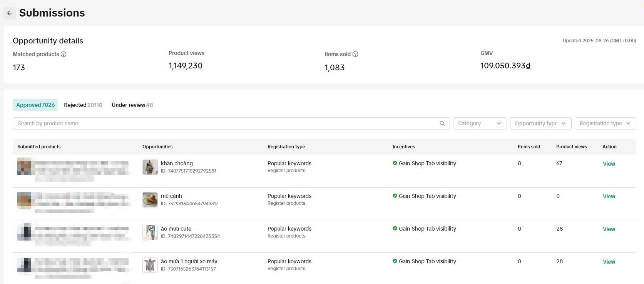
Task: Switch to the Rejected tab
Action: point(83,105)
